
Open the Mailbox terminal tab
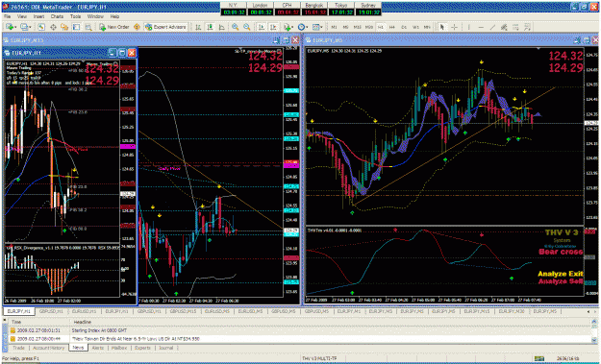[119, 348]
